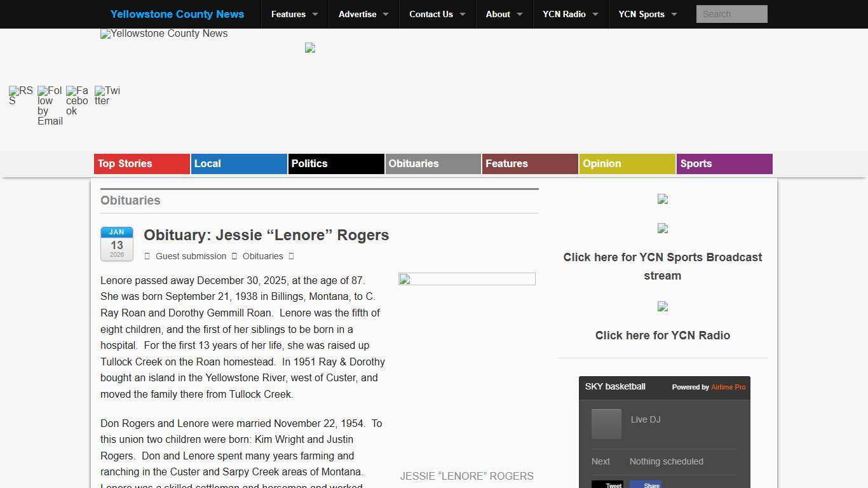Viewport: 868px width, 488px height.
Task: Click the Search input field
Action: [x=731, y=14]
